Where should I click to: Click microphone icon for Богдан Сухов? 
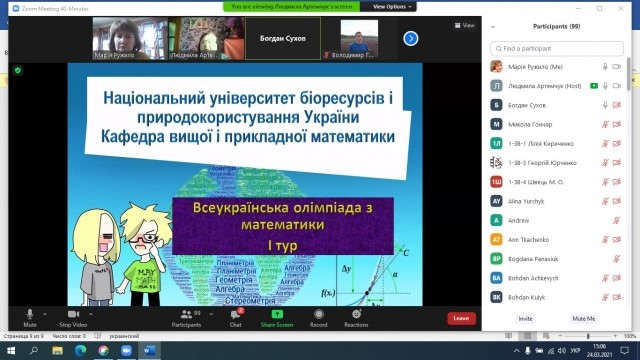[605, 105]
